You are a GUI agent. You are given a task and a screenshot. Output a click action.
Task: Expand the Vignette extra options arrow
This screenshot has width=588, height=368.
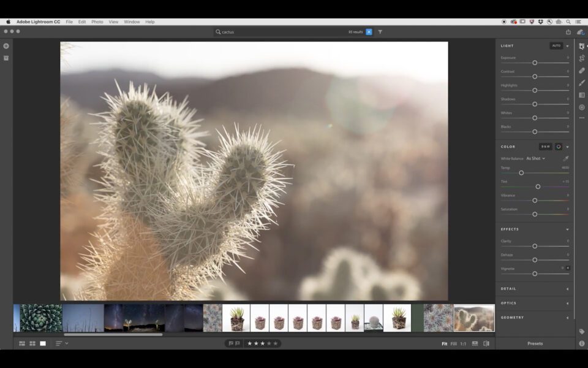[568, 268]
